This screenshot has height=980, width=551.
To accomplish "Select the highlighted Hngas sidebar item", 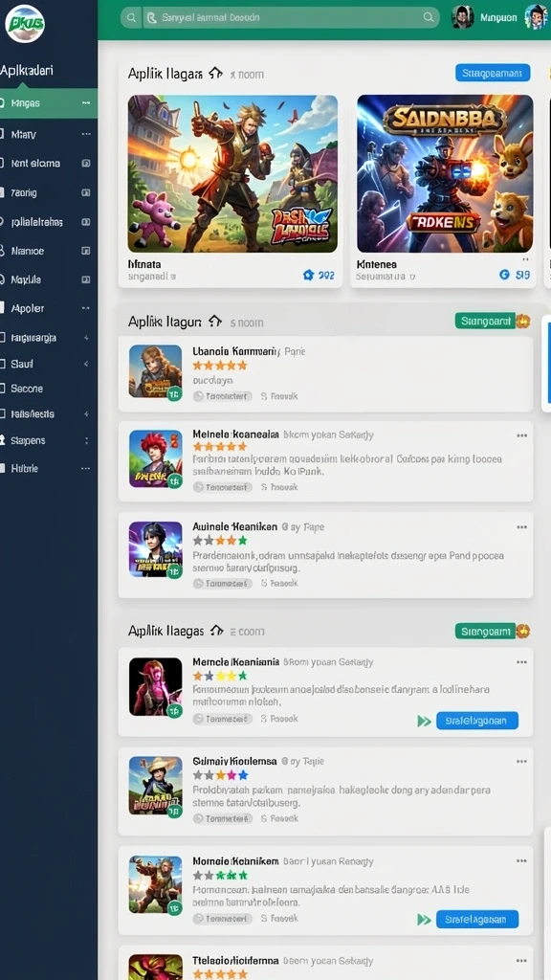I will click(x=49, y=103).
